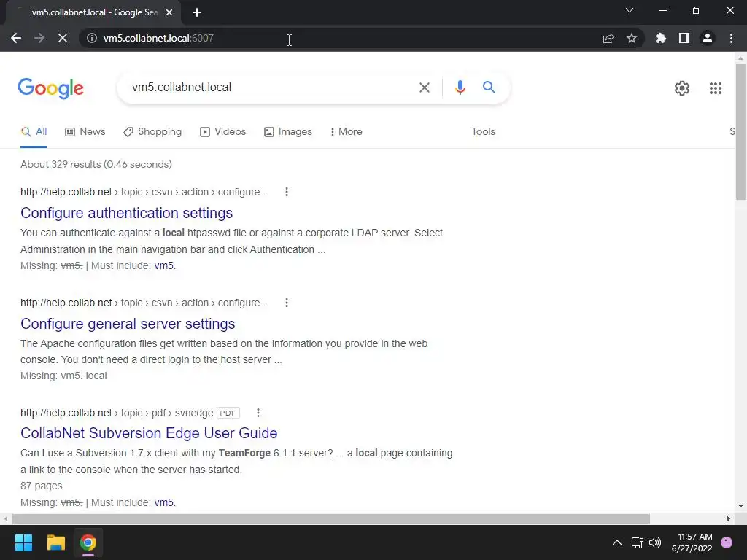The image size is (747, 560).
Task: Switch to News results tab
Action: click(85, 131)
